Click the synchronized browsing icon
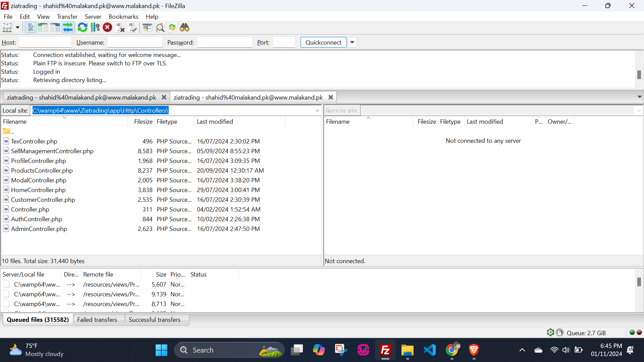 [x=172, y=27]
